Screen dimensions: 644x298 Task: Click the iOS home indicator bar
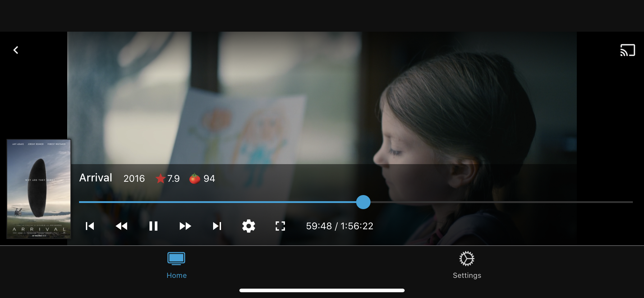tap(322, 290)
